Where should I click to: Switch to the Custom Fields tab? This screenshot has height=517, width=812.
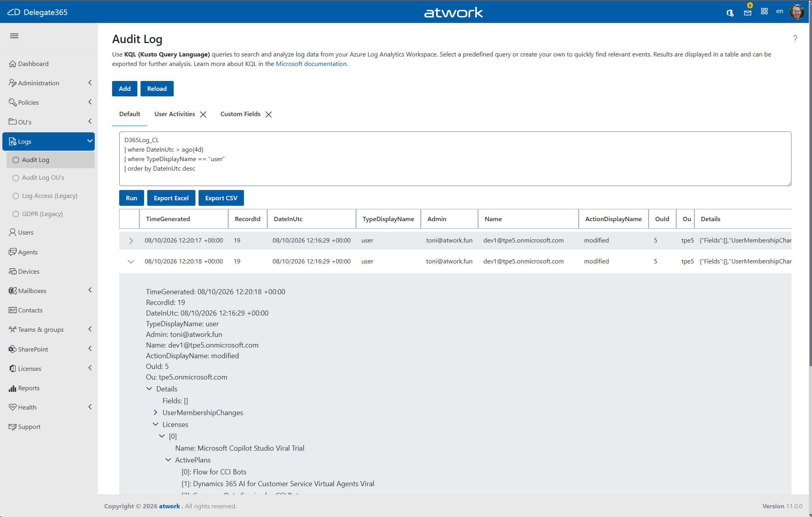click(x=240, y=114)
